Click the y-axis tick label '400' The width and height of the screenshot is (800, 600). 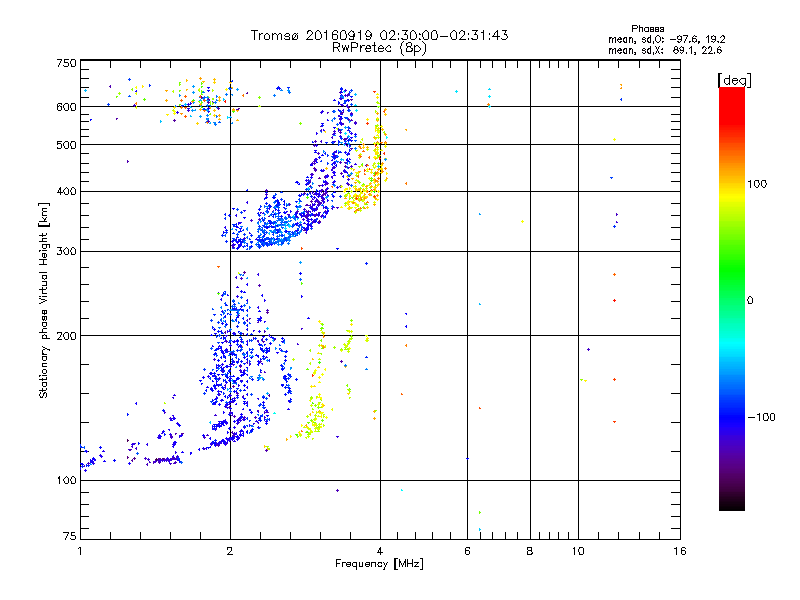click(66, 192)
